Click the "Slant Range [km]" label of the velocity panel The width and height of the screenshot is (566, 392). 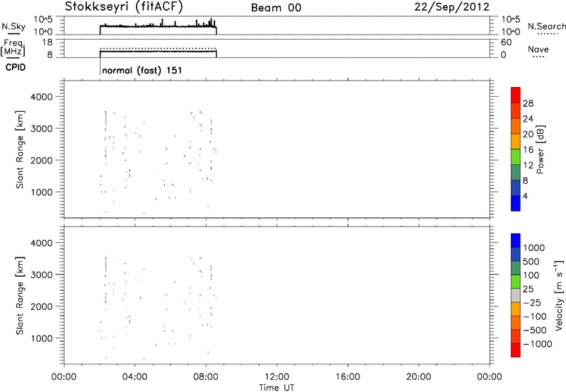click(21, 296)
